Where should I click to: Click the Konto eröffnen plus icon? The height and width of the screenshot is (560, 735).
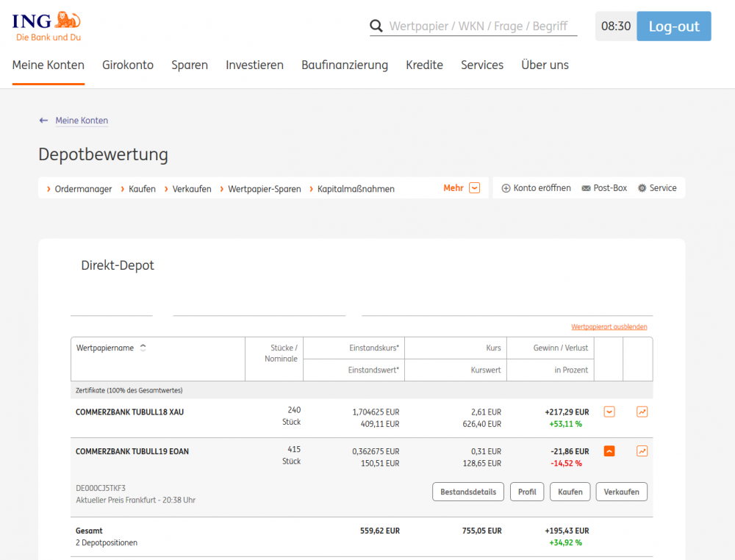point(506,188)
